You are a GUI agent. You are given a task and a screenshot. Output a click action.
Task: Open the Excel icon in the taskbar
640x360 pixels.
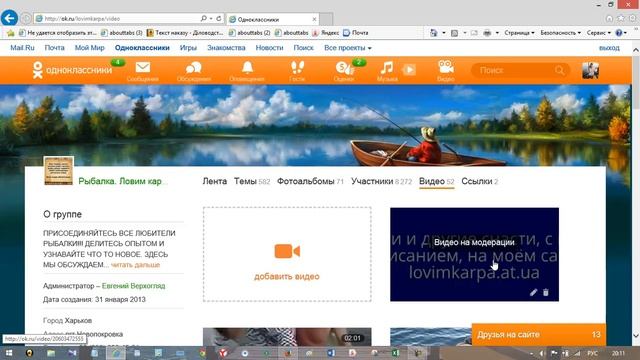tap(395, 353)
